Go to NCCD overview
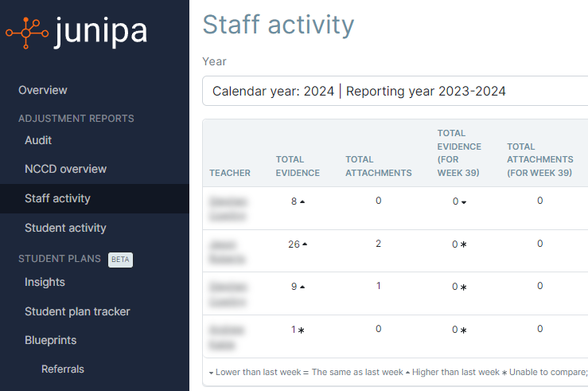The height and width of the screenshot is (391, 588). tap(65, 169)
